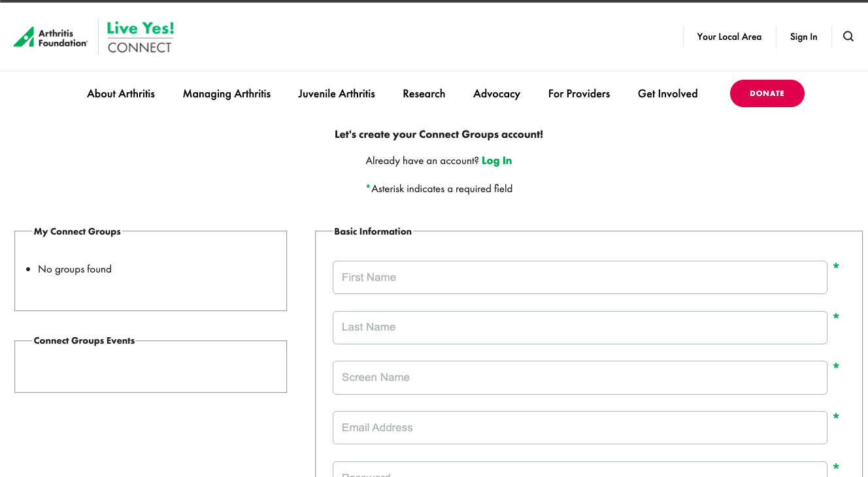Open the Managing Arthritis menu

[227, 93]
